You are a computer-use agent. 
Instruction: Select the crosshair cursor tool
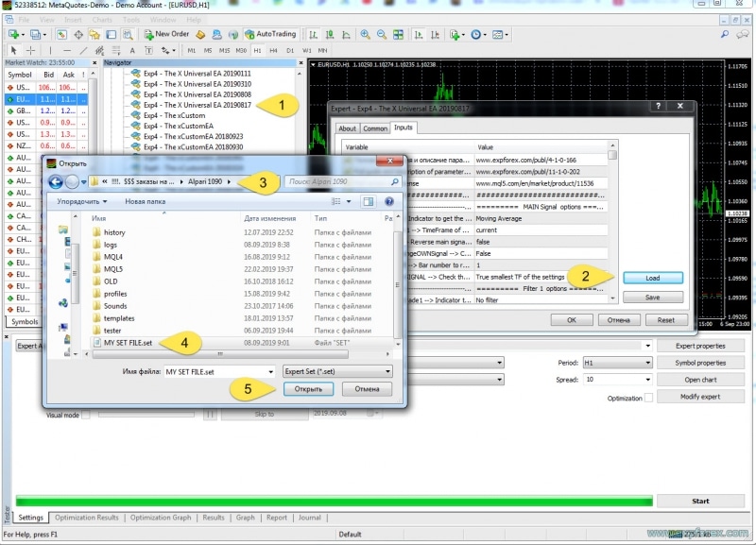click(x=30, y=50)
